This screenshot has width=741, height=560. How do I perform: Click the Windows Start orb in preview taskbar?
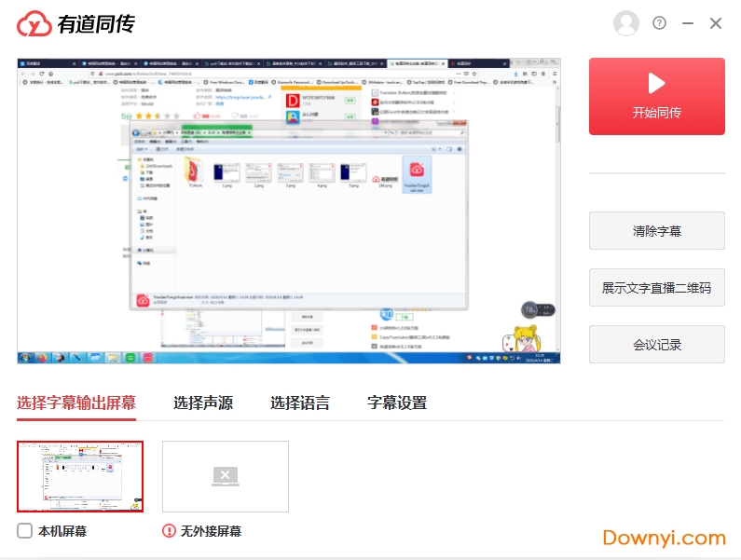(x=27, y=357)
